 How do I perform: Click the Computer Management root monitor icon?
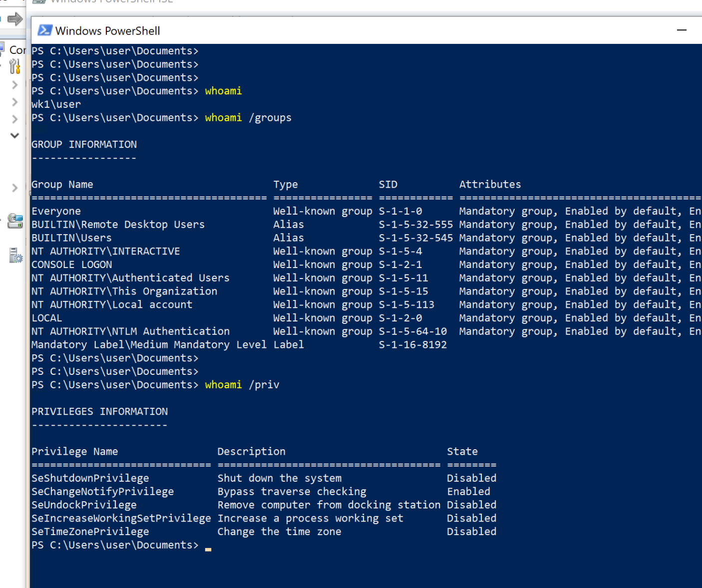2,49
